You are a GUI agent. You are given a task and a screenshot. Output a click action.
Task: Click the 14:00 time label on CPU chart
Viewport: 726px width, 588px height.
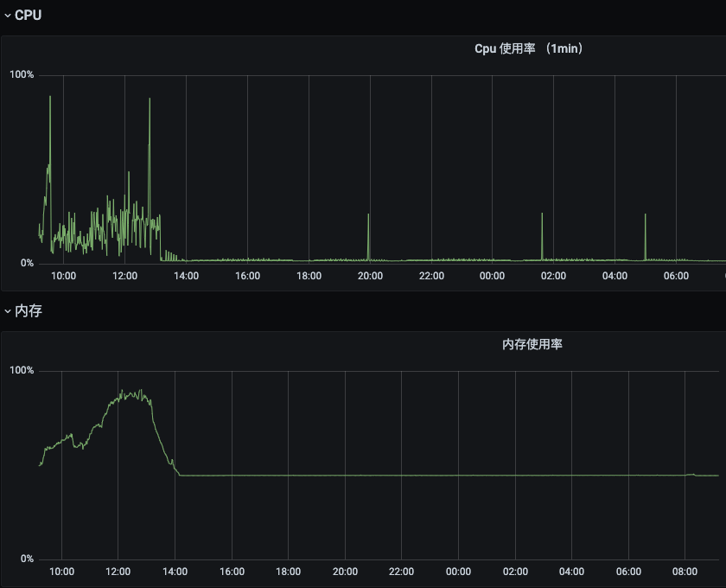(x=186, y=276)
